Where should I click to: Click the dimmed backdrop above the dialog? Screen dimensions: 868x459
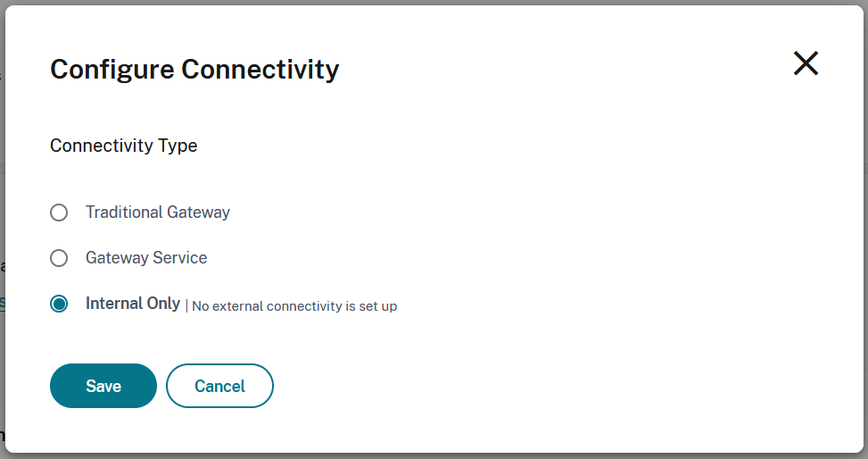click(434, 2)
